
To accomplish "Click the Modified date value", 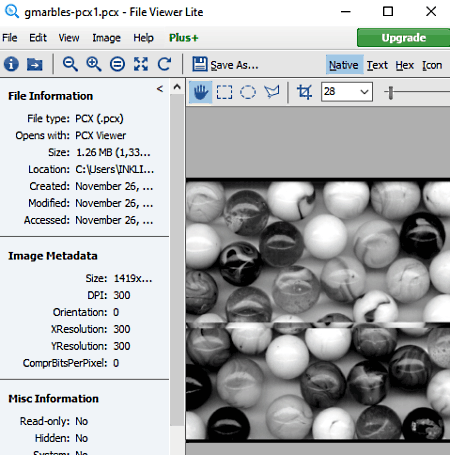I will coord(114,203).
